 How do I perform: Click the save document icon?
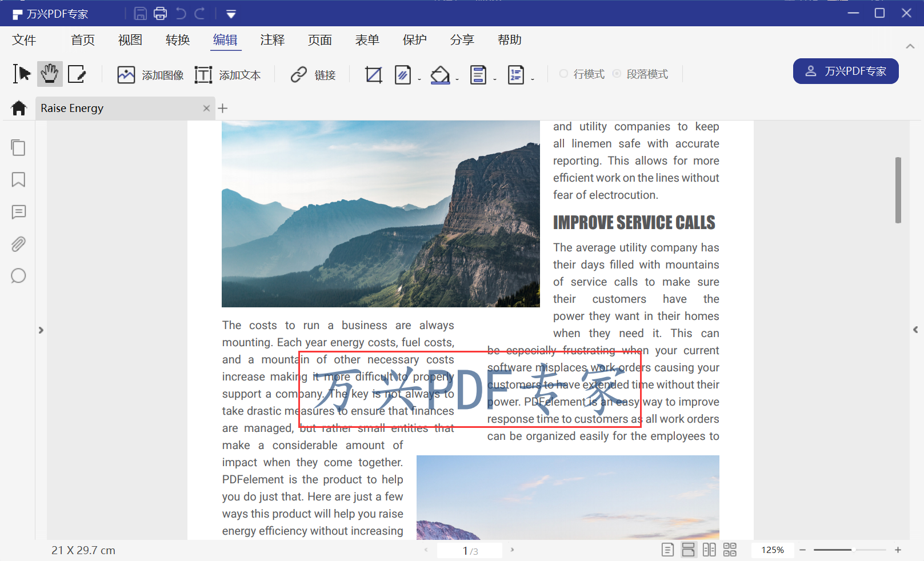(140, 13)
